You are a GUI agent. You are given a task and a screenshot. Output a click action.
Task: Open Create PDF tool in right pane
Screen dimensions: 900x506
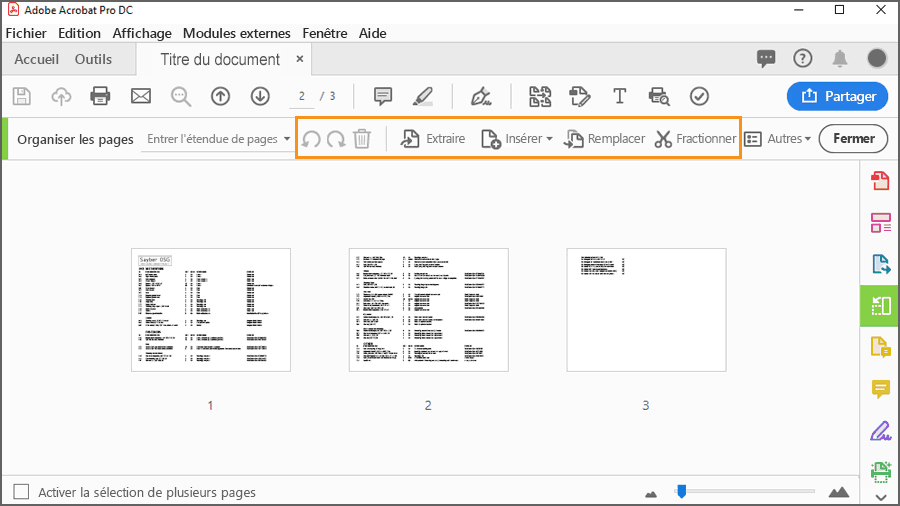pyautogui.click(x=880, y=181)
